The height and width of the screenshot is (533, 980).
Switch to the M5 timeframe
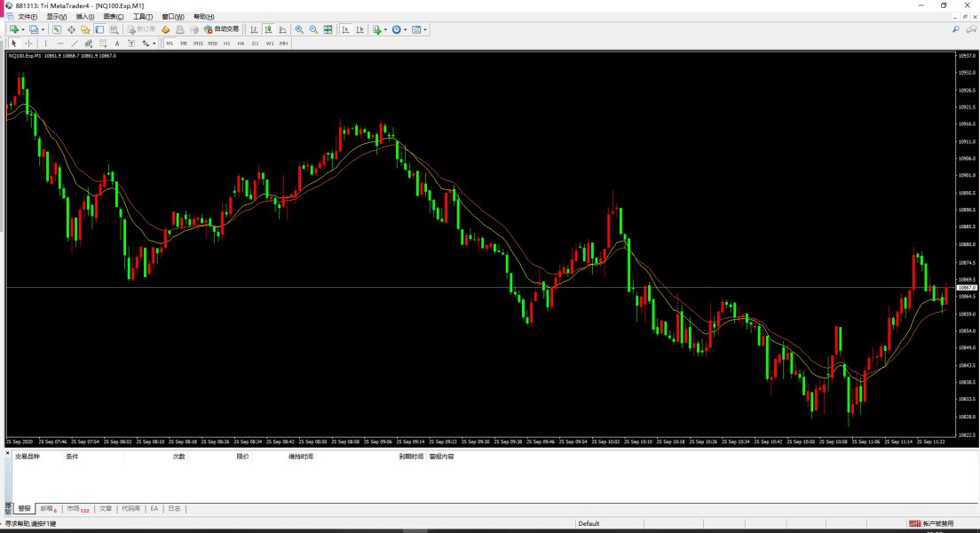[x=184, y=44]
